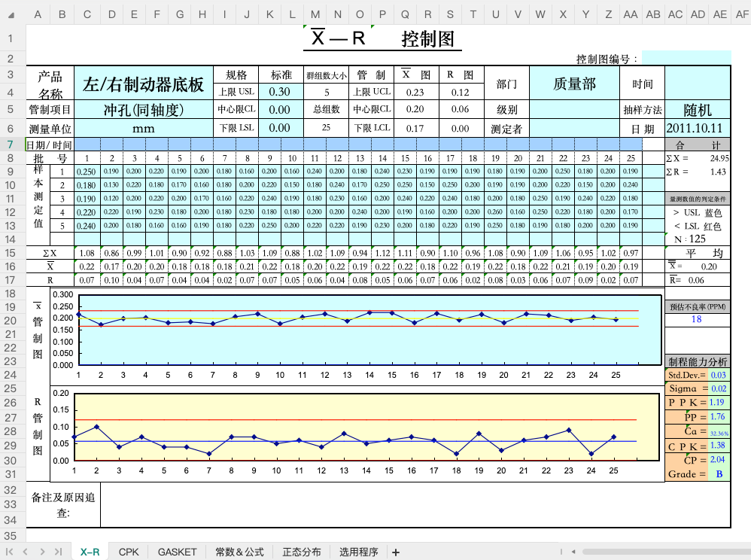Open the GASKET sheet tab
Image resolution: width=751 pixels, height=560 pixels.
pyautogui.click(x=176, y=552)
